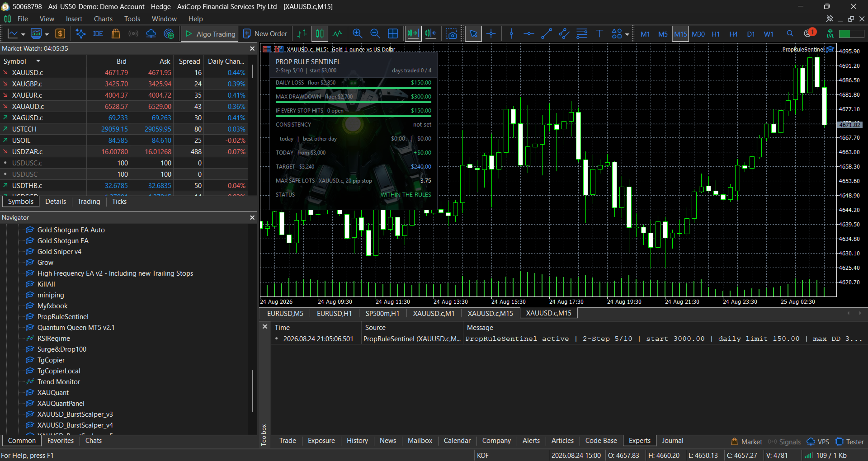Open the Signals link in Toolbox

point(784,442)
